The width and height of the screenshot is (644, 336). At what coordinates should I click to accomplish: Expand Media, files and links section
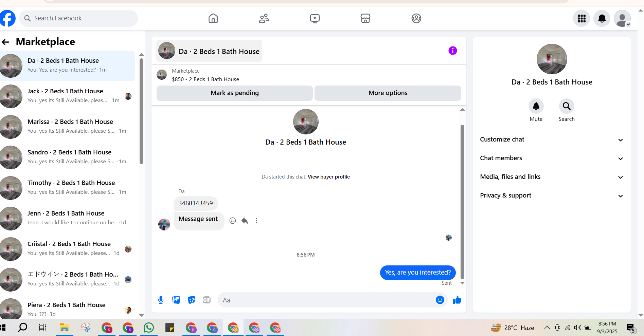coord(552,177)
